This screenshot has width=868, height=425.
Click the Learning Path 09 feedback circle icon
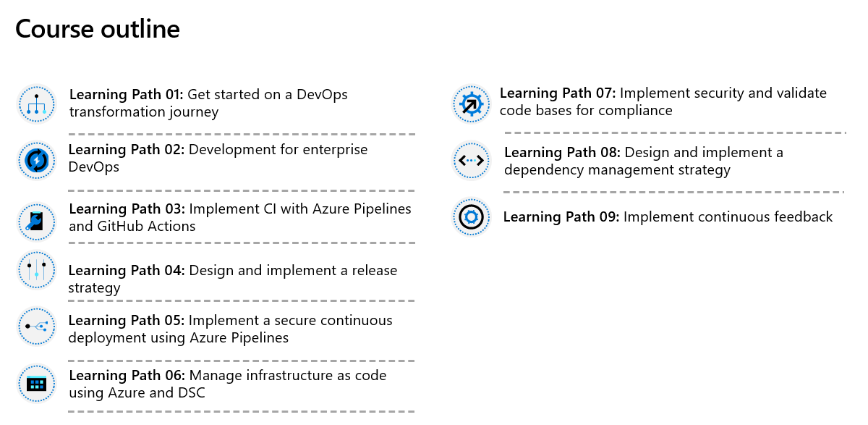pos(471,216)
